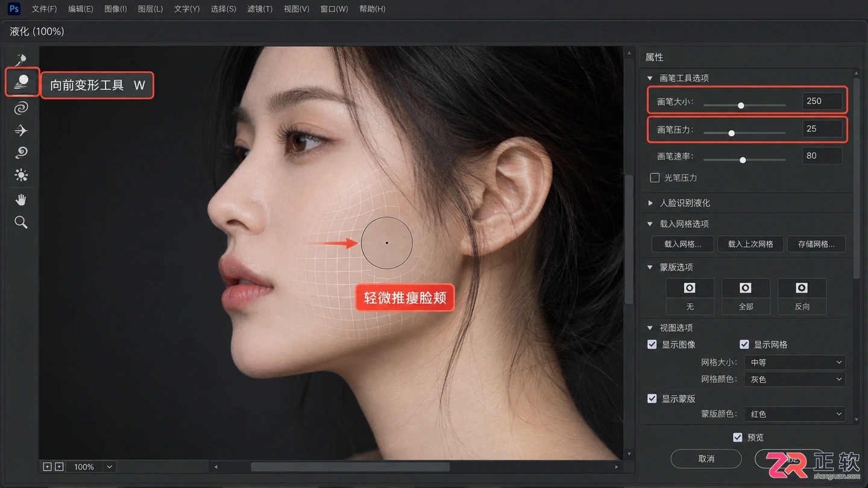
Task: Open the 视图(V) menu
Action: pyautogui.click(x=296, y=9)
